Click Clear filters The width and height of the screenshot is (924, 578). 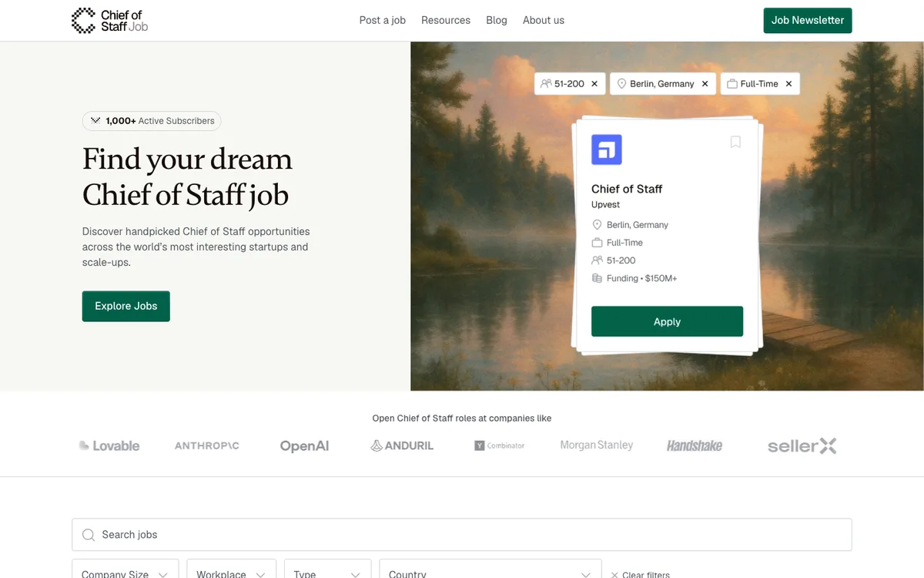[640, 574]
